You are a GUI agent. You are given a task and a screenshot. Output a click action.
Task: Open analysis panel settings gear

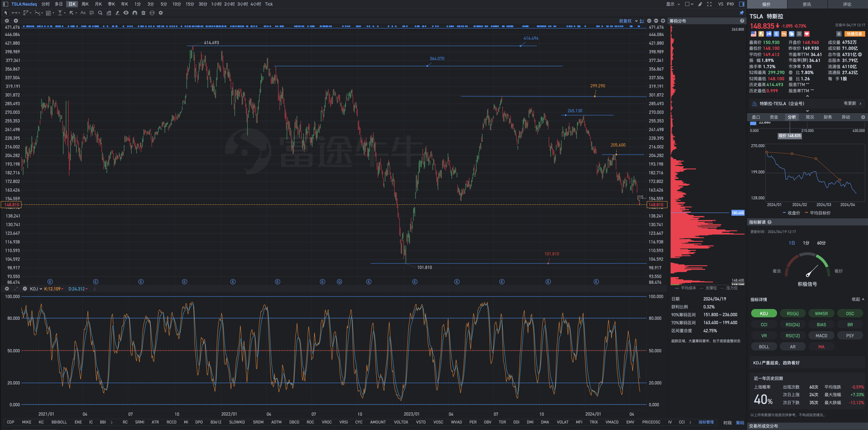pyautogui.click(x=863, y=117)
